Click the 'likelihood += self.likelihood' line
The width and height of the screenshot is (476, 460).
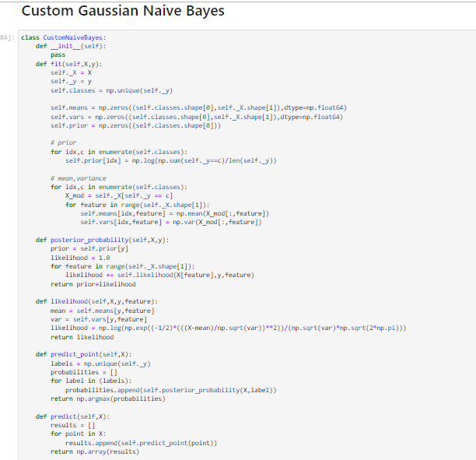[x=159, y=276]
